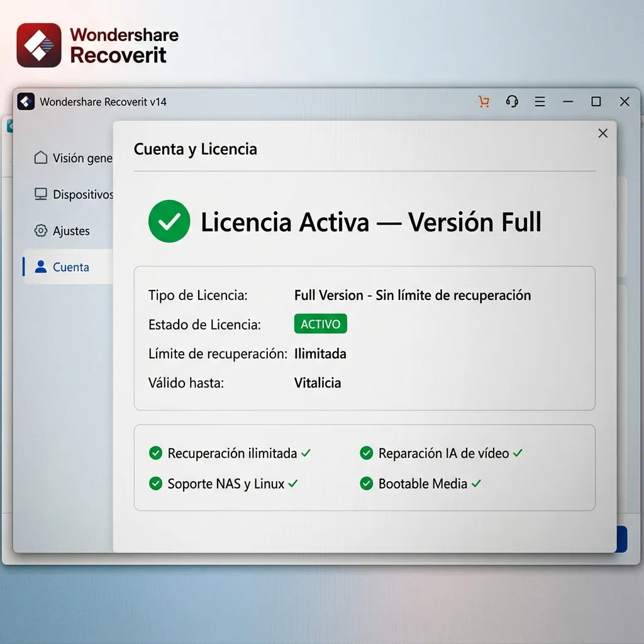Screen dimensions: 644x644
Task: Click the Cuenta y Licencia heading
Action: 196,149
